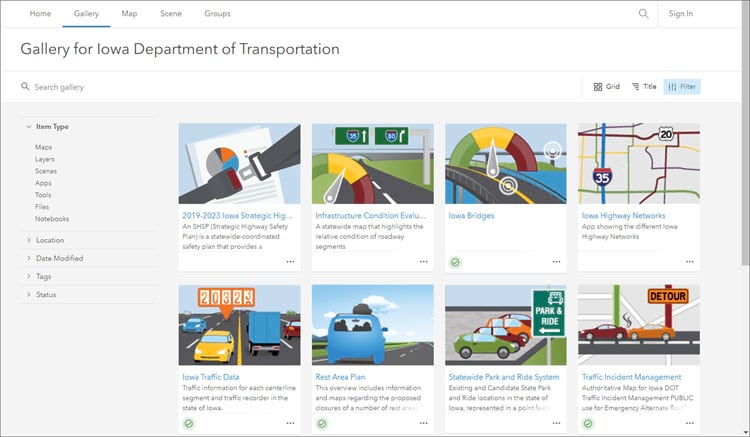Image resolution: width=750 pixels, height=437 pixels.
Task: Click the Infrastructure Condition highway-sign thumbnail
Action: (373, 164)
